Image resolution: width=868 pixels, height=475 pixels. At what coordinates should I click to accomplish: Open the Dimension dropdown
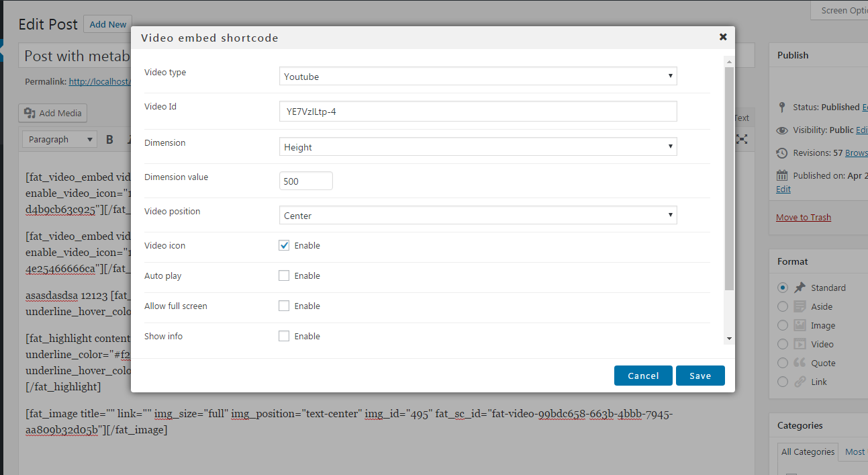[478, 147]
